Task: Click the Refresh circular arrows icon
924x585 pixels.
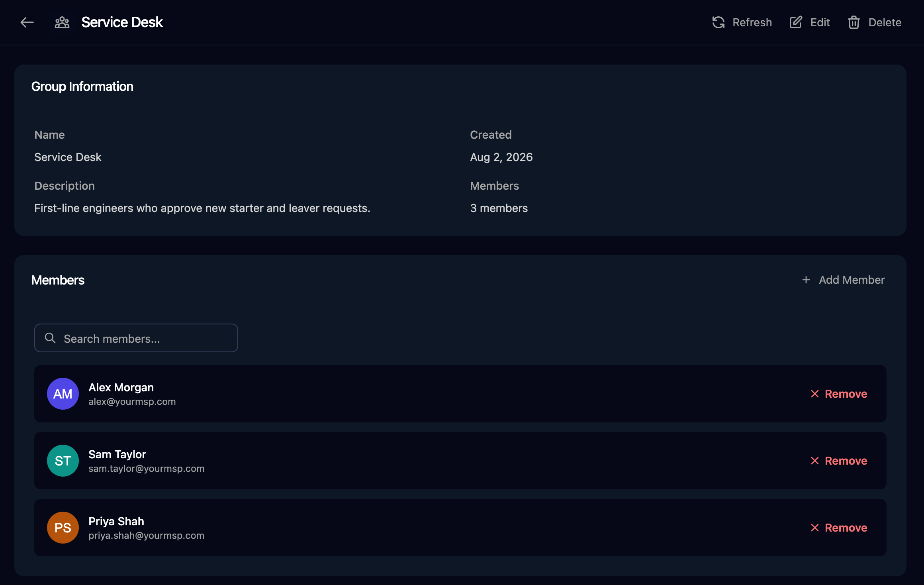Action: (x=718, y=22)
